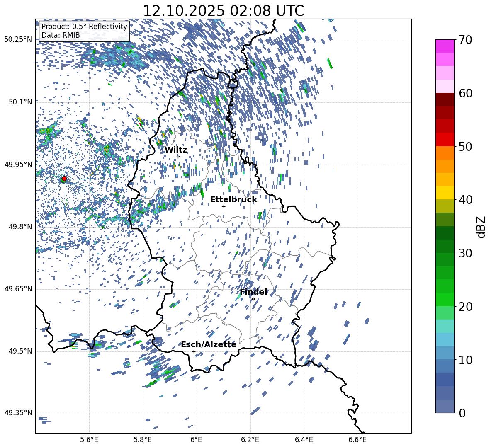Click the 60 value on the colorbar

465,93
